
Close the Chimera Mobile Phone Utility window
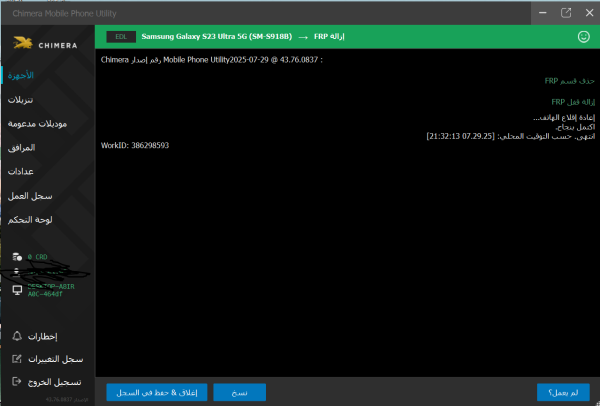(589, 13)
